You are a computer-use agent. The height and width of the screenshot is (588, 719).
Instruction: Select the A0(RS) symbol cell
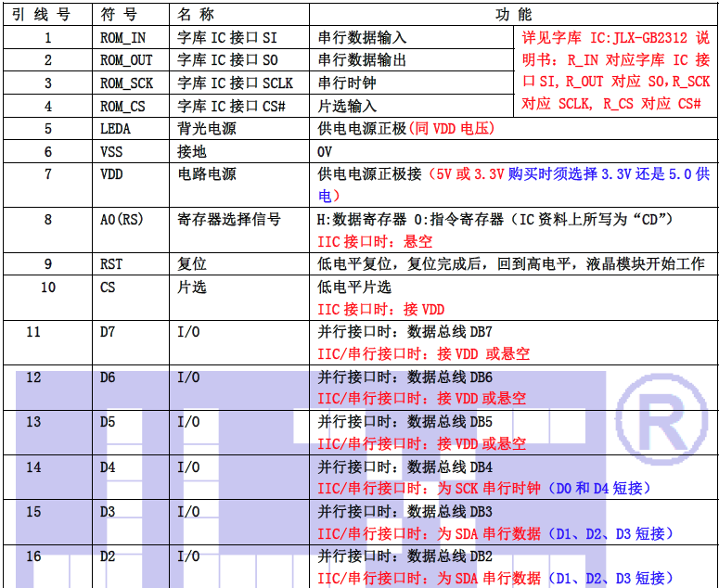(120, 220)
